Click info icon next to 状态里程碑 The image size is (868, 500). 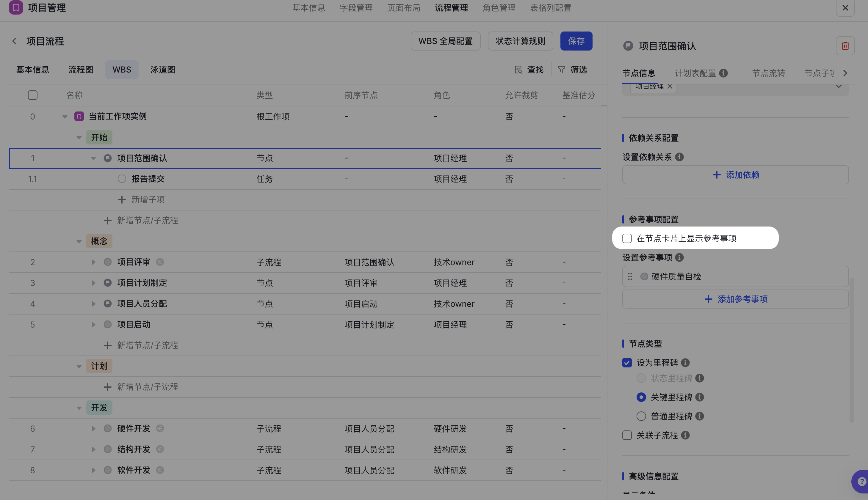700,378
